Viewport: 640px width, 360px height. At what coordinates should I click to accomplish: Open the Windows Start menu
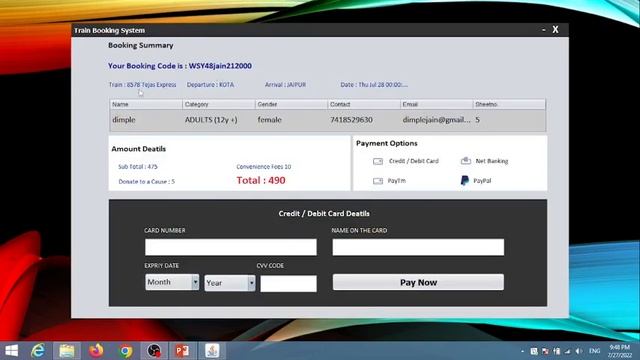pos(11,351)
